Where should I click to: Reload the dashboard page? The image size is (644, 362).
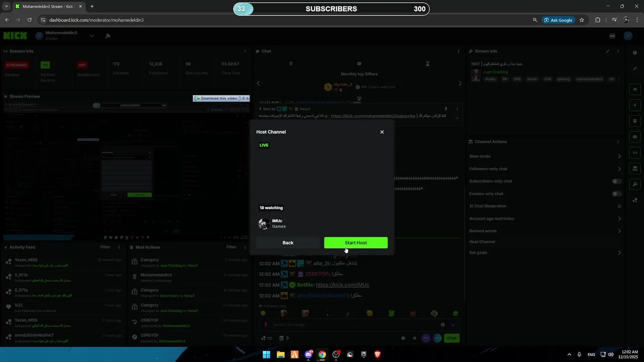click(x=30, y=20)
